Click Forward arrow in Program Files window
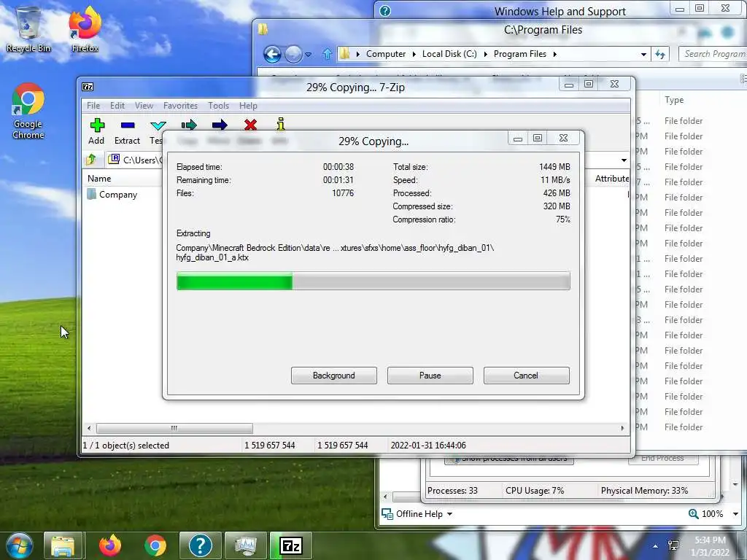The height and width of the screenshot is (560, 747). point(293,54)
